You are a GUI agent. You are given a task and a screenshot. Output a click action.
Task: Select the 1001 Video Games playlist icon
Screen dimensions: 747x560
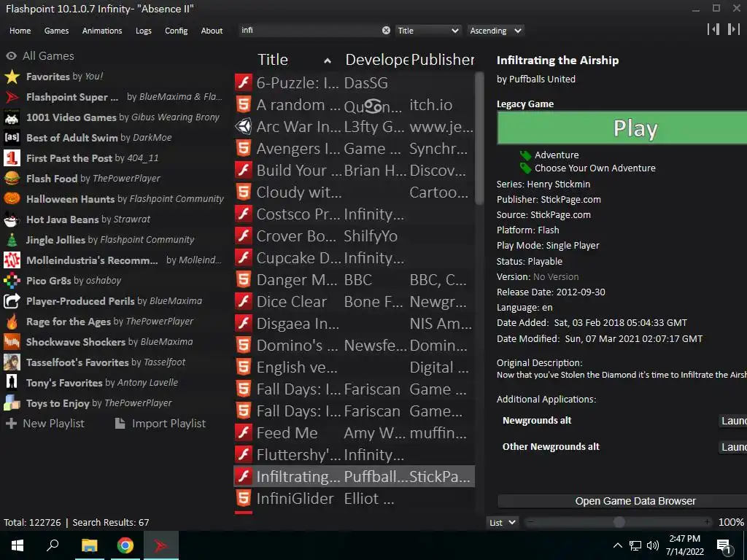coord(12,117)
